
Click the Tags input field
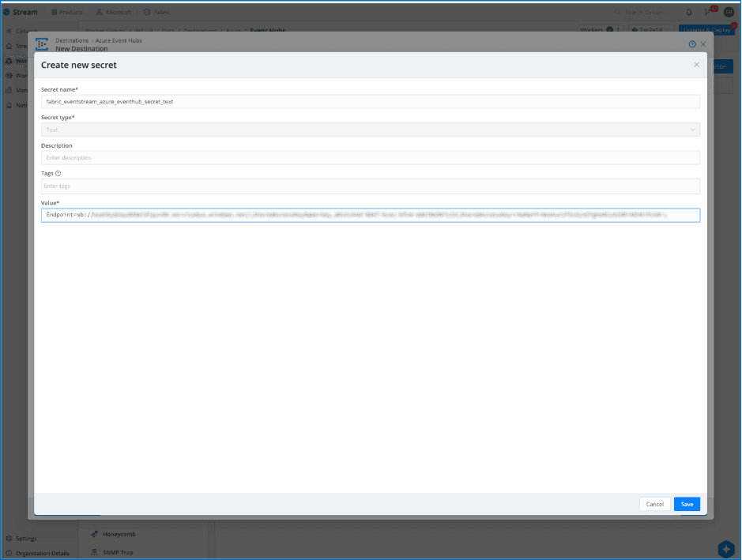pos(370,186)
